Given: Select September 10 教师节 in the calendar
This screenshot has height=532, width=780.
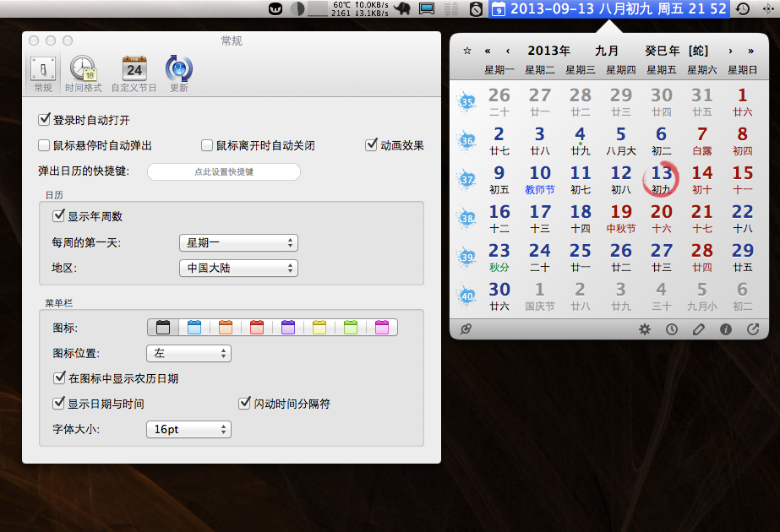Looking at the screenshot, I should pos(540,180).
